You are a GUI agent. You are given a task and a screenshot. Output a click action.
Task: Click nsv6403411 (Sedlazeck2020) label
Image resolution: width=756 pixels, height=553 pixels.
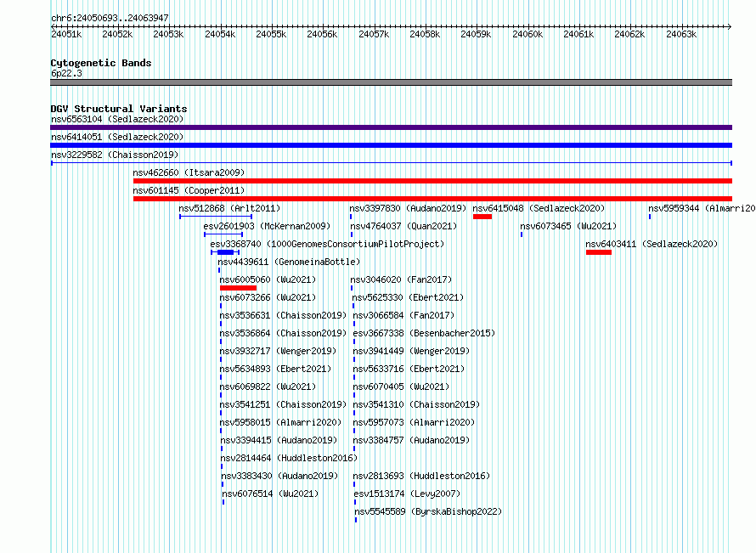[652, 244]
